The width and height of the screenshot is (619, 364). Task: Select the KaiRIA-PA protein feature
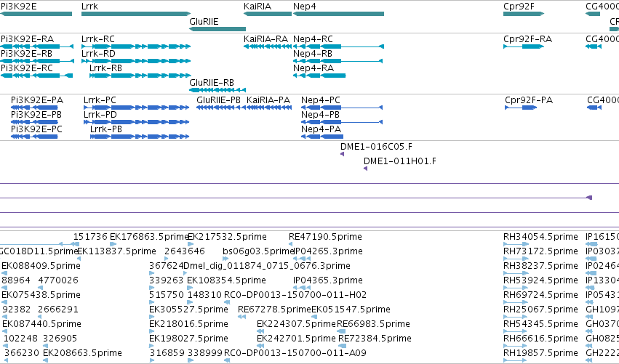click(x=269, y=108)
